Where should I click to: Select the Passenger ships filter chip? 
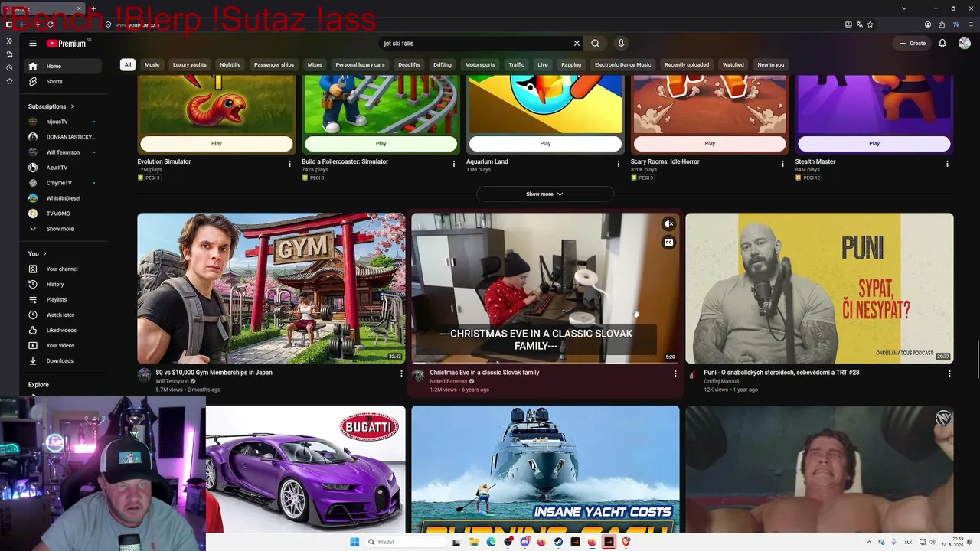(x=274, y=65)
